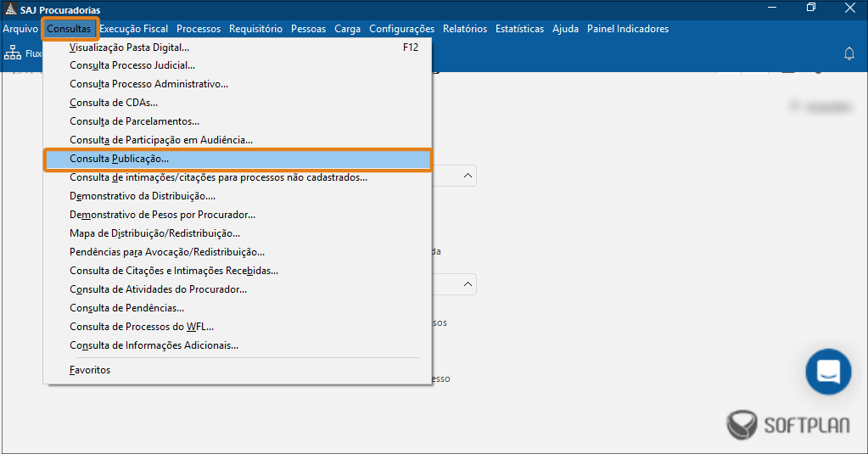Viewport: 868px width, 454px height.
Task: Click Mapa de Distribuição/Redistribuição
Action: (154, 233)
